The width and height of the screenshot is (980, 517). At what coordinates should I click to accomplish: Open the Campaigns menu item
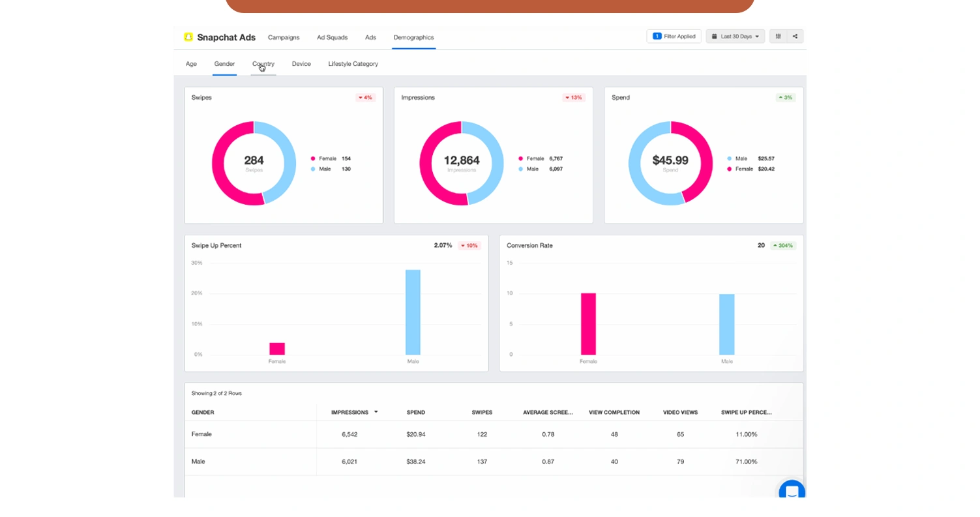284,37
